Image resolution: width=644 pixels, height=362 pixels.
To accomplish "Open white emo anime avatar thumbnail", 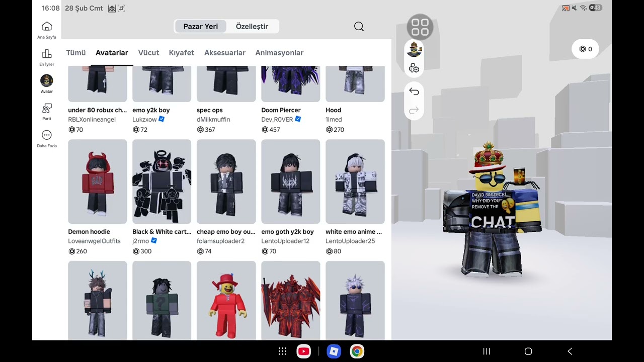I will pyautogui.click(x=355, y=182).
